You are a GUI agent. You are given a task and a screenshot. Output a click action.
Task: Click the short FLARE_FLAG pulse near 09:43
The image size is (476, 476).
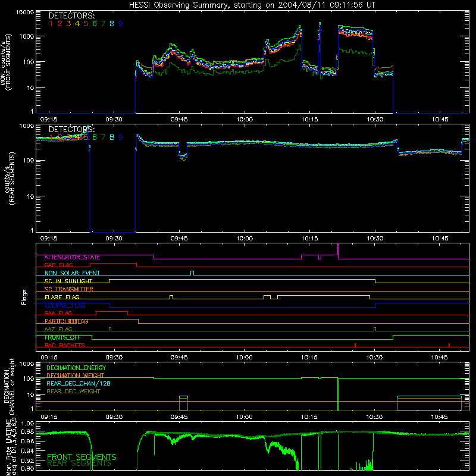(x=171, y=297)
